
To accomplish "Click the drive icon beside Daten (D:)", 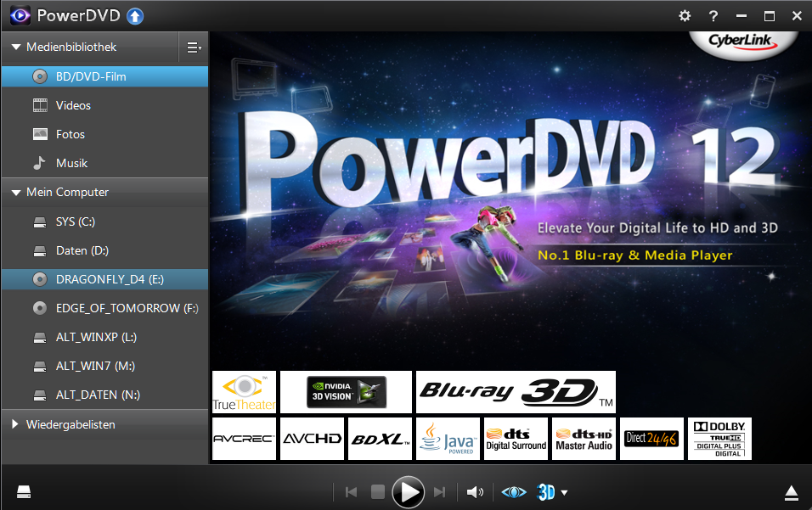I will (x=40, y=251).
